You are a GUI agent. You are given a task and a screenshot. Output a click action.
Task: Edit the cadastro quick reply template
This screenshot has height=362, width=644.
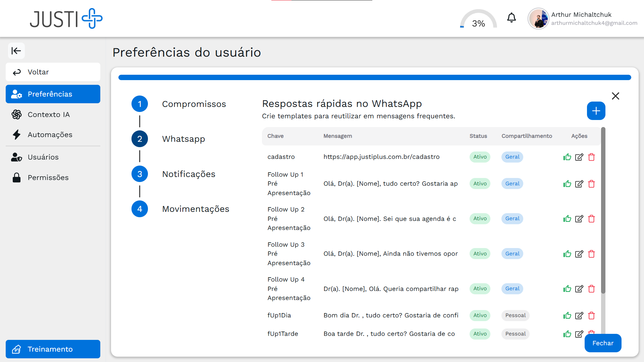click(x=579, y=157)
